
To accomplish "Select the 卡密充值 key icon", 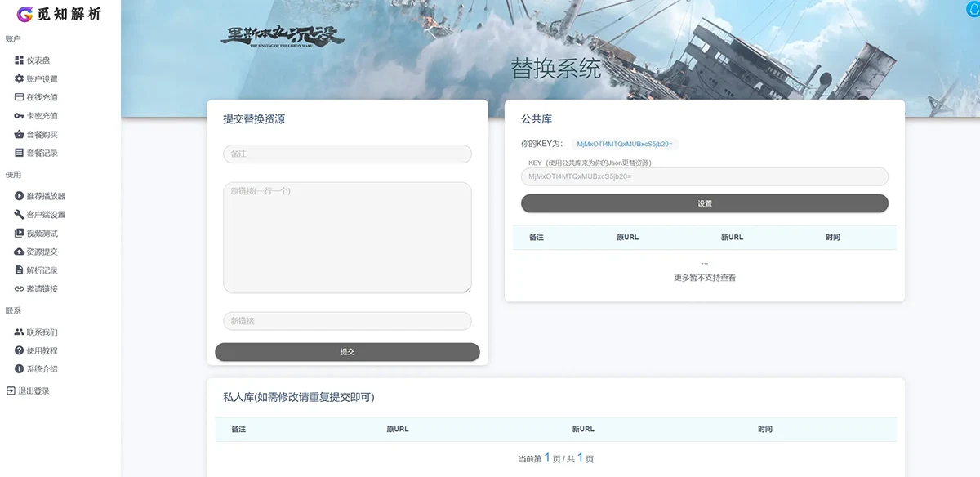I will (20, 116).
